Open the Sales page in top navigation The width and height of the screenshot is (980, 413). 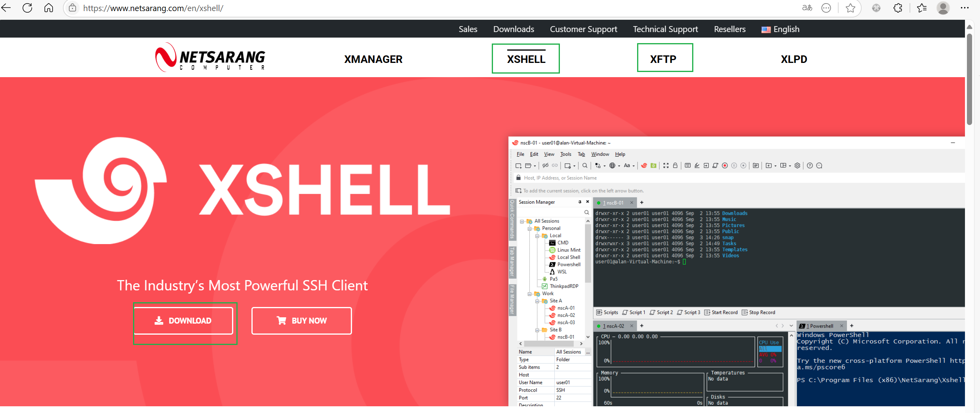click(x=468, y=29)
